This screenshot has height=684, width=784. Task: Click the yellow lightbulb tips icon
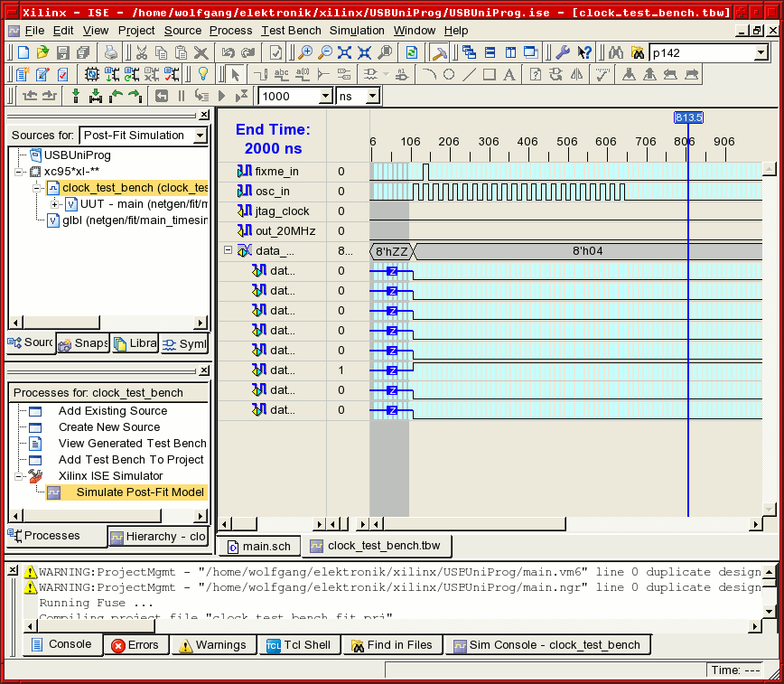pyautogui.click(x=203, y=75)
